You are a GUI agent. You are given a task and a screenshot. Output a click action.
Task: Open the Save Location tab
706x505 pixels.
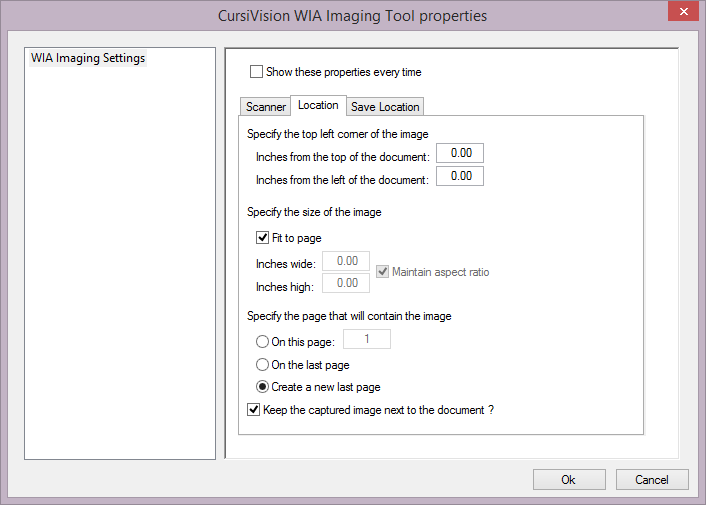[385, 107]
